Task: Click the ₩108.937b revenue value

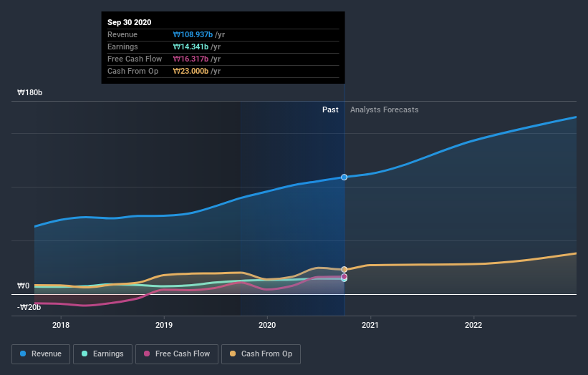Action: pyautogui.click(x=193, y=34)
